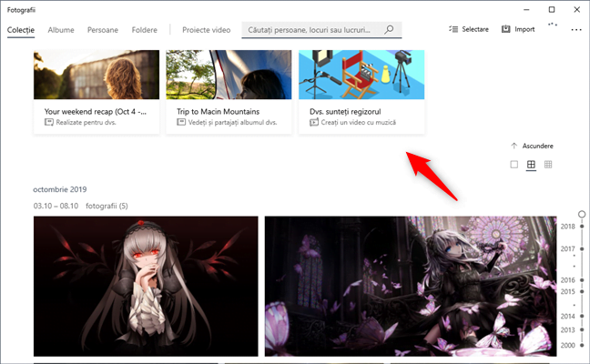Screen dimensions: 590x364
Task: Click the magnifier search icon
Action: (x=389, y=29)
